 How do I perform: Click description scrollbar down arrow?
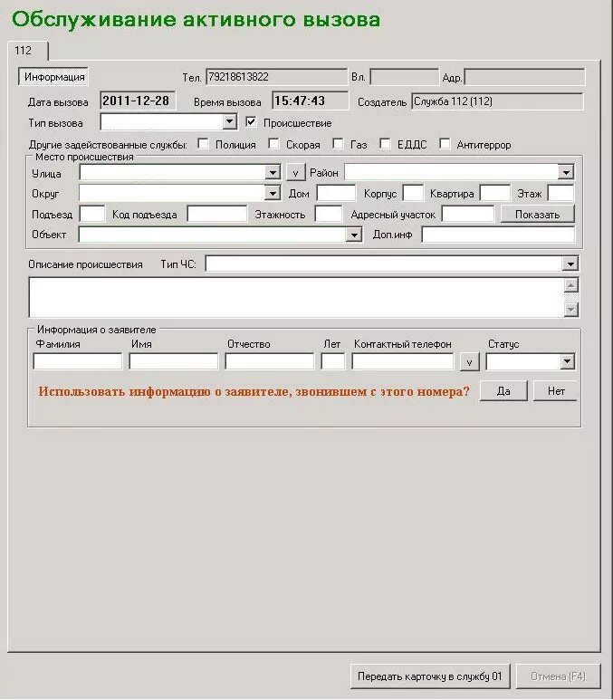pos(571,309)
